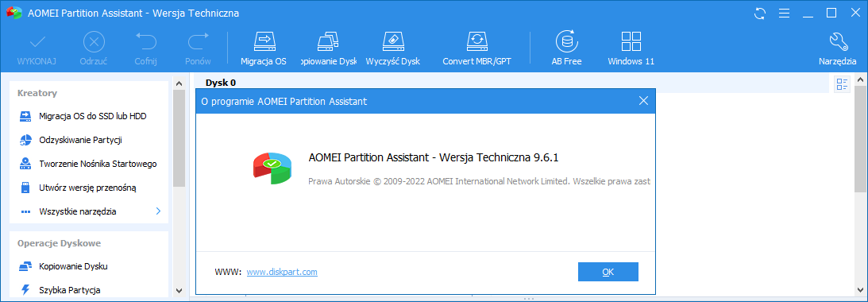868x302 pixels.
Task: Click the copyright Prawa Autorskie text
Action: (479, 181)
